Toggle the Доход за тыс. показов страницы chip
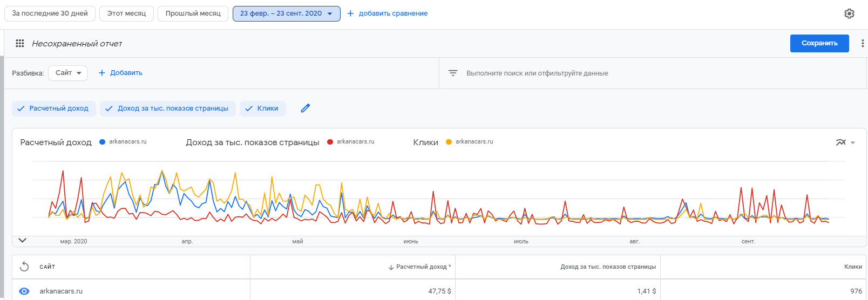Image resolution: width=868 pixels, height=300 pixels. point(167,108)
